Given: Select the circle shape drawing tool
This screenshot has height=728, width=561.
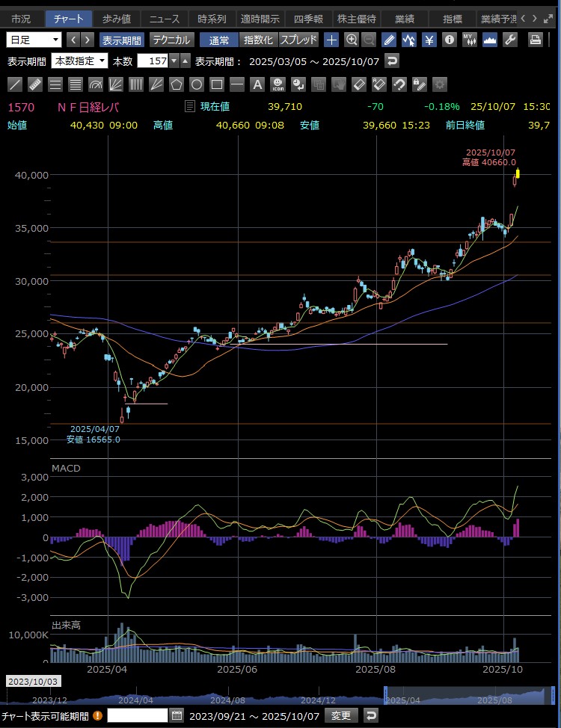Looking at the screenshot, I should point(197,84).
